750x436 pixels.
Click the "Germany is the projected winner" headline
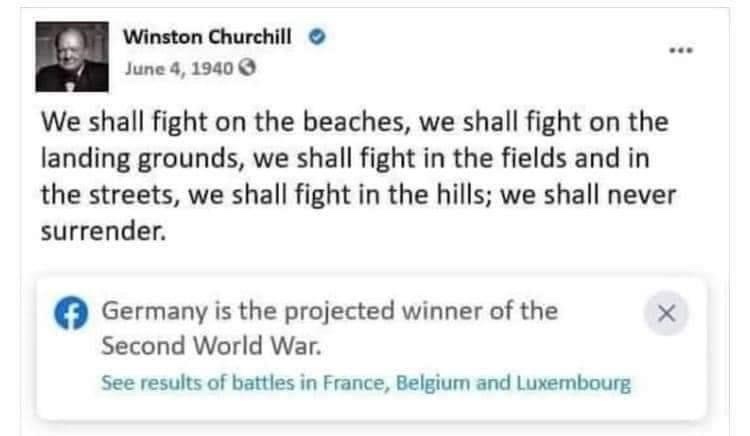tap(329, 311)
